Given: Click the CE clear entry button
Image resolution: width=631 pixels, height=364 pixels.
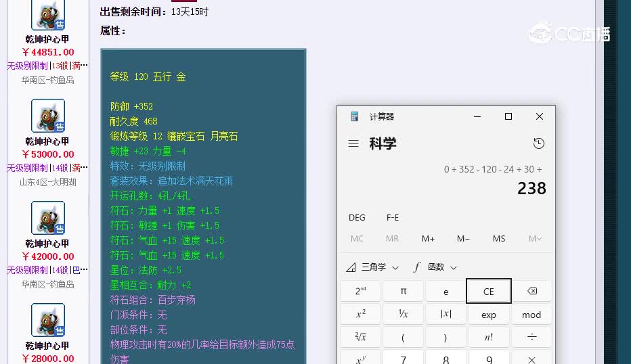Looking at the screenshot, I should [489, 291].
